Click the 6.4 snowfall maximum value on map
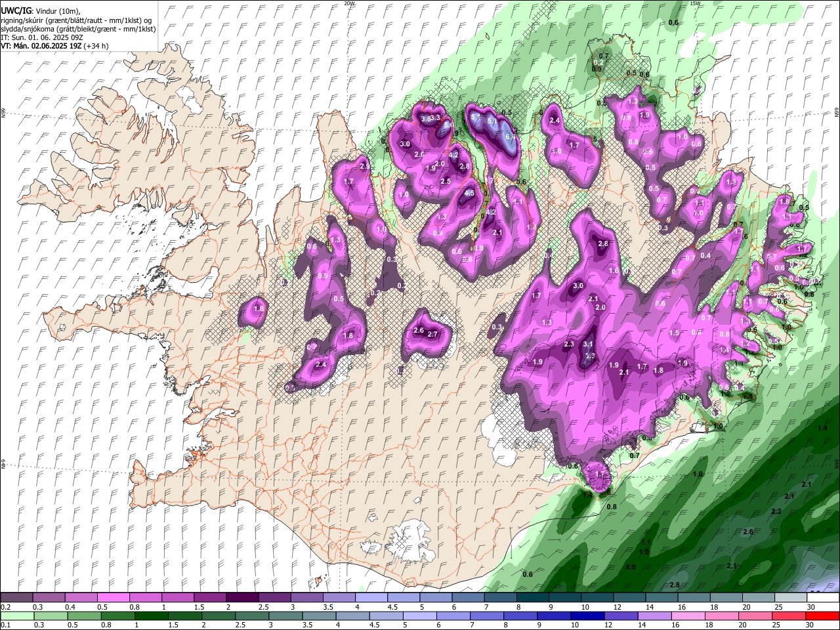Viewport: 840px width, 630px height. click(511, 136)
